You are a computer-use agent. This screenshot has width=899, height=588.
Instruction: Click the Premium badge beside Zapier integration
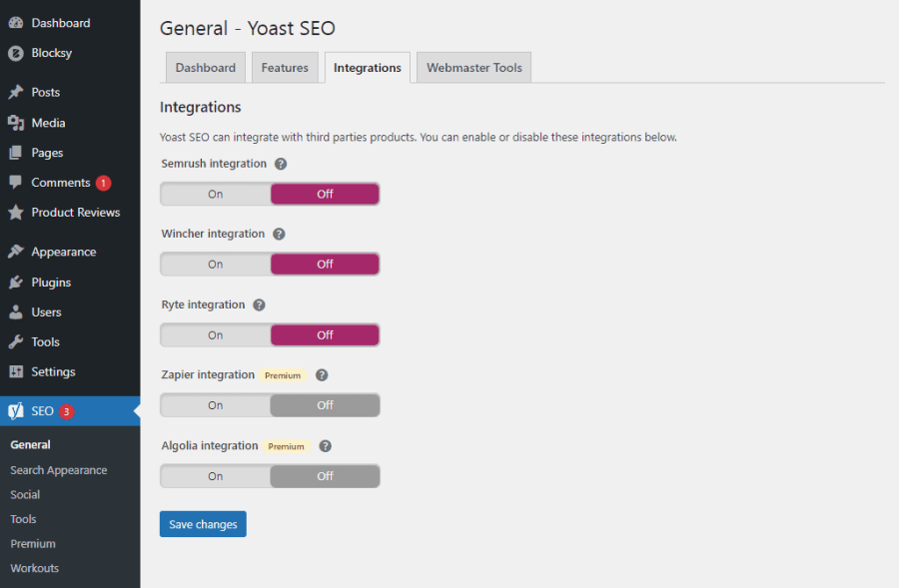pyautogui.click(x=283, y=375)
